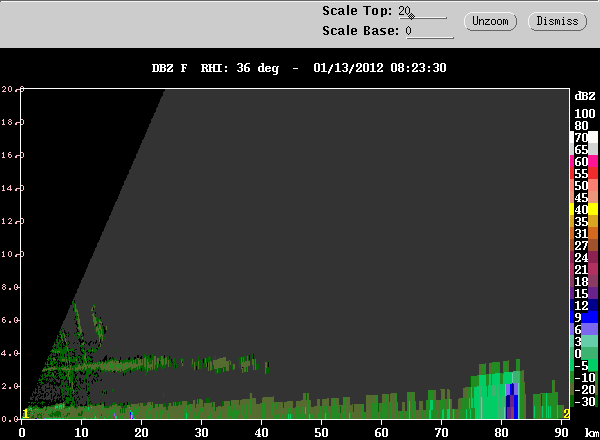
Task: Click the 10.0 km tick on height axis
Action: pos(20,254)
